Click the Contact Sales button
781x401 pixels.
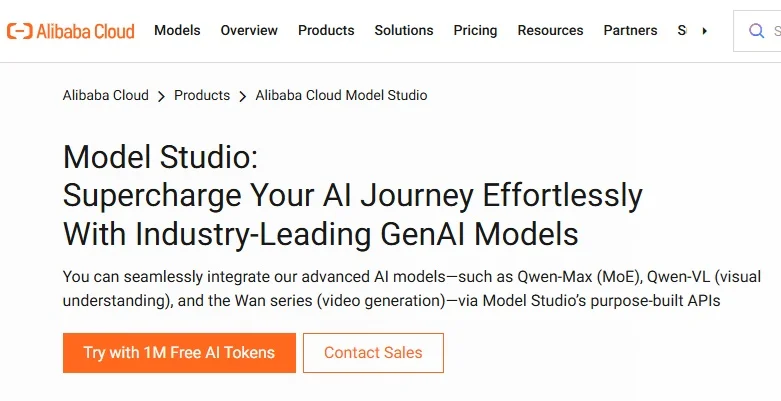click(373, 353)
